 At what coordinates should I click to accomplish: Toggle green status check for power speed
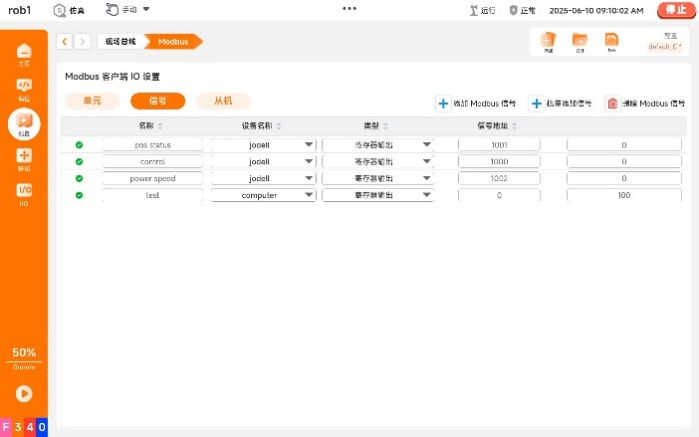(79, 178)
